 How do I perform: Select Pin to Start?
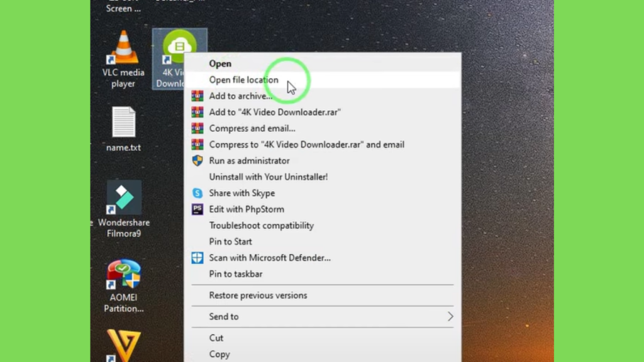click(x=323, y=242)
